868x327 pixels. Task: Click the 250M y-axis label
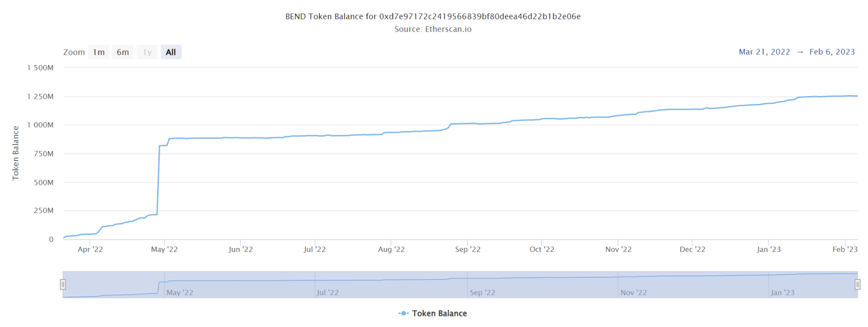click(44, 211)
